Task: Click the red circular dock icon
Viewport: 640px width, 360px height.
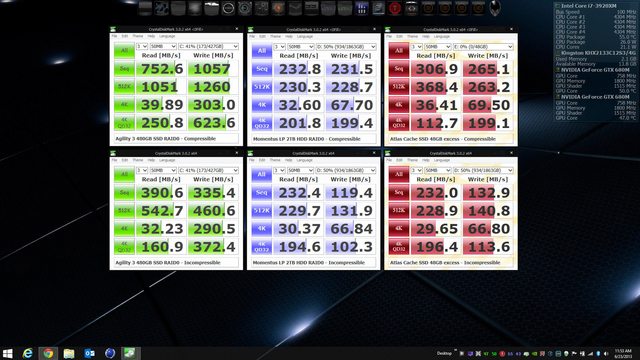Action: (395, 8)
